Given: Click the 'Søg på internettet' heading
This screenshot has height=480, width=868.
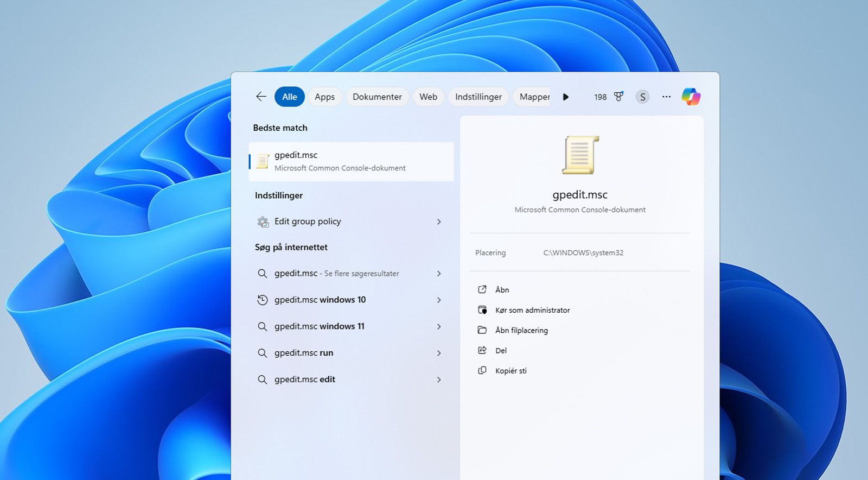Looking at the screenshot, I should tap(291, 248).
